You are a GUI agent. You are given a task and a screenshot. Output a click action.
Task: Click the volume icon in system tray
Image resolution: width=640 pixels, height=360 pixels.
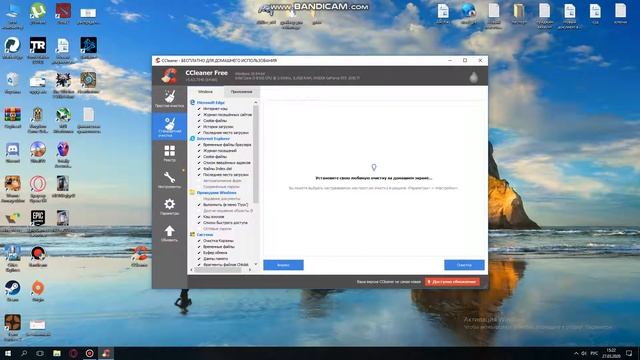pos(584,353)
